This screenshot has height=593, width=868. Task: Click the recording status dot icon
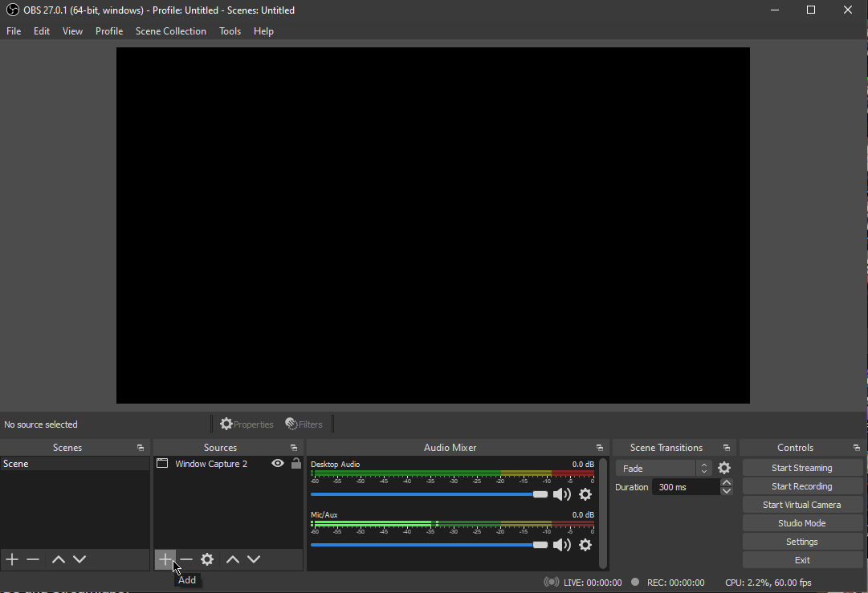click(x=635, y=582)
